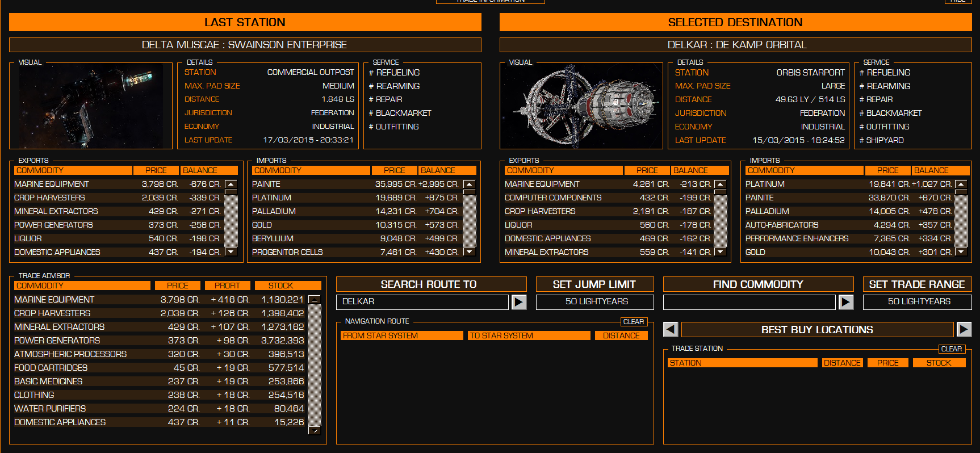Select BERYLLIUM in Last Station imports
This screenshot has height=453, width=980.
click(x=356, y=238)
